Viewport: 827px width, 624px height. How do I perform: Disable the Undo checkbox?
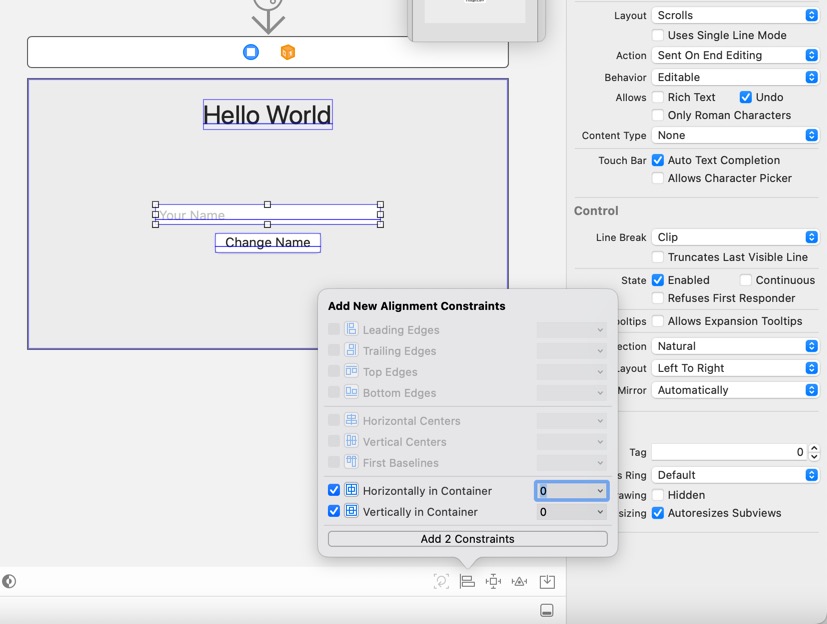pos(745,97)
